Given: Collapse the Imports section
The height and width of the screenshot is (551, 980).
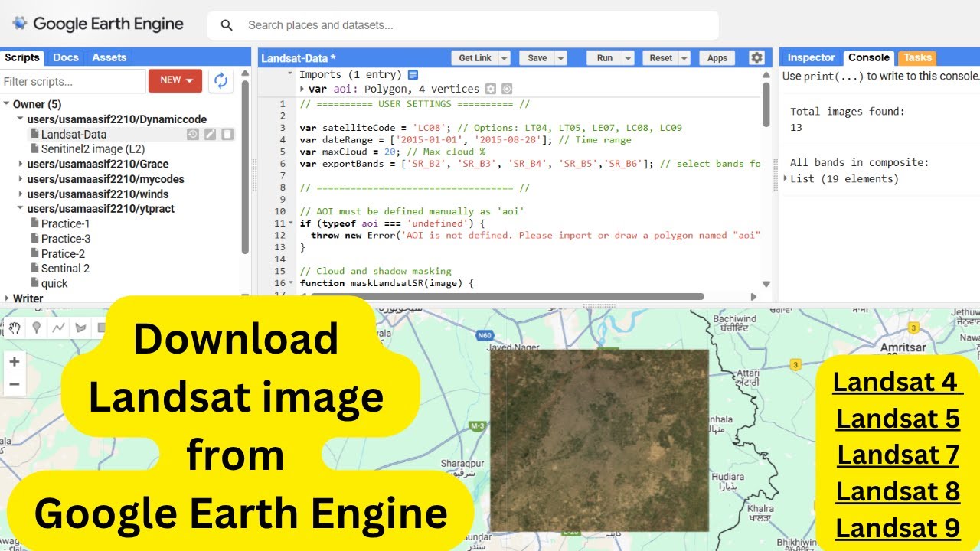Looking at the screenshot, I should click(290, 74).
